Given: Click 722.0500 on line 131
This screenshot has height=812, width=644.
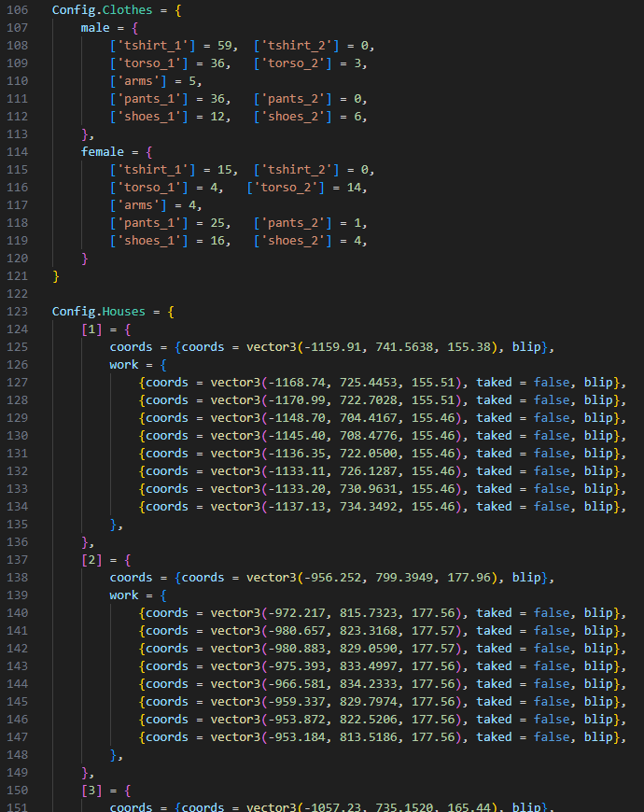Looking at the screenshot, I should coord(368,454).
